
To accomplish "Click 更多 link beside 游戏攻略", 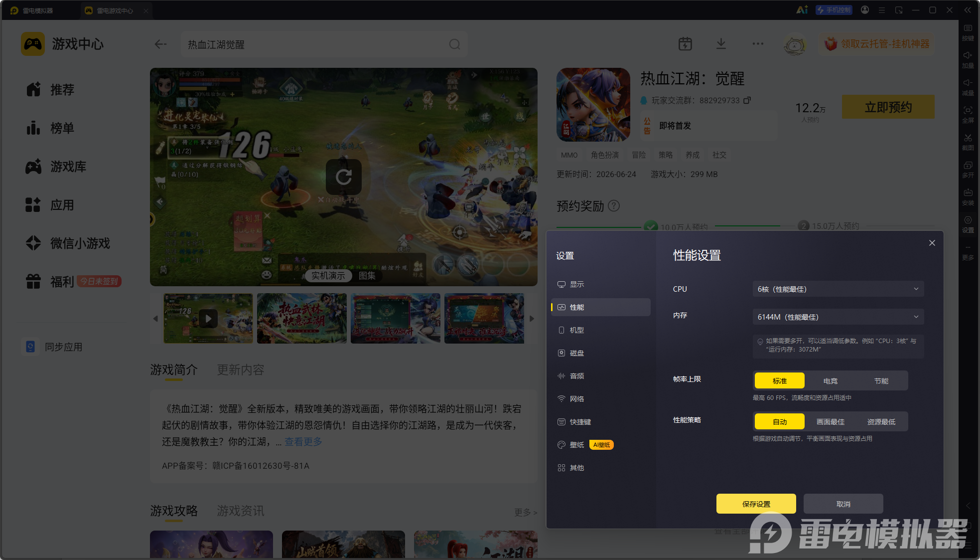I will [526, 512].
